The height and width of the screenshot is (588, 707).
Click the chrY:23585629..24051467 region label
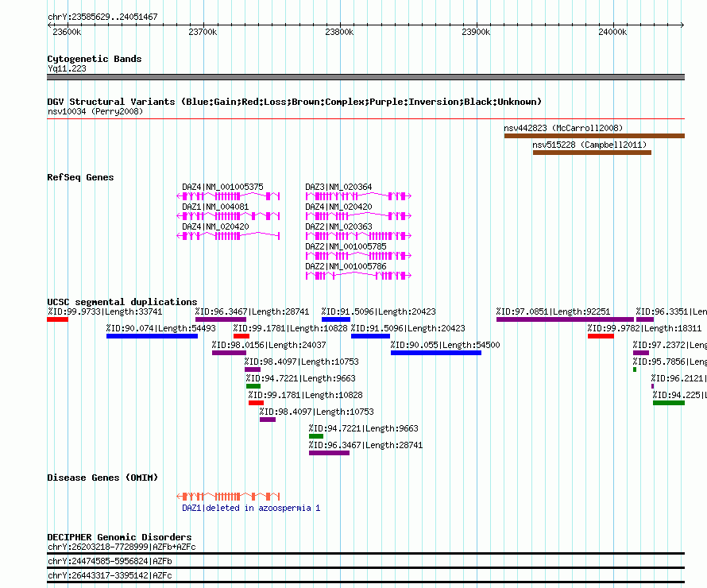(x=102, y=17)
